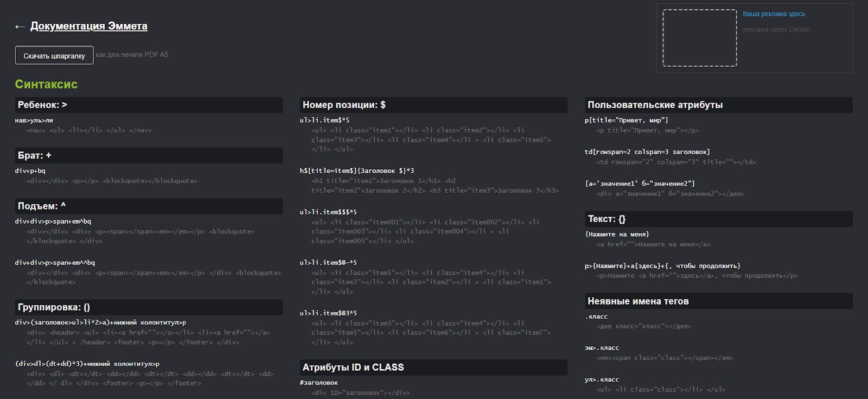Click the Ребенок: > section header
868x399 pixels.
click(149, 105)
